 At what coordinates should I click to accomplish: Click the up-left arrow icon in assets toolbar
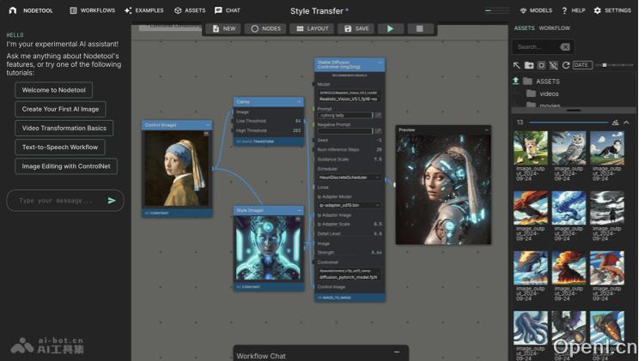pyautogui.click(x=517, y=65)
